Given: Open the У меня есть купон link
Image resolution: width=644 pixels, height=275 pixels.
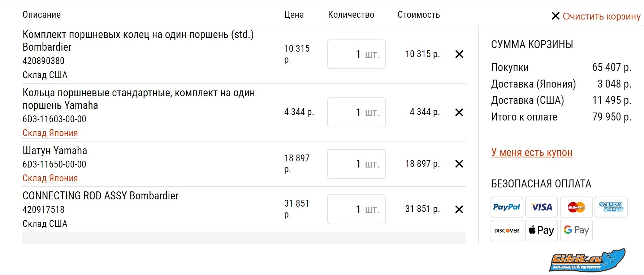Looking at the screenshot, I should (532, 152).
